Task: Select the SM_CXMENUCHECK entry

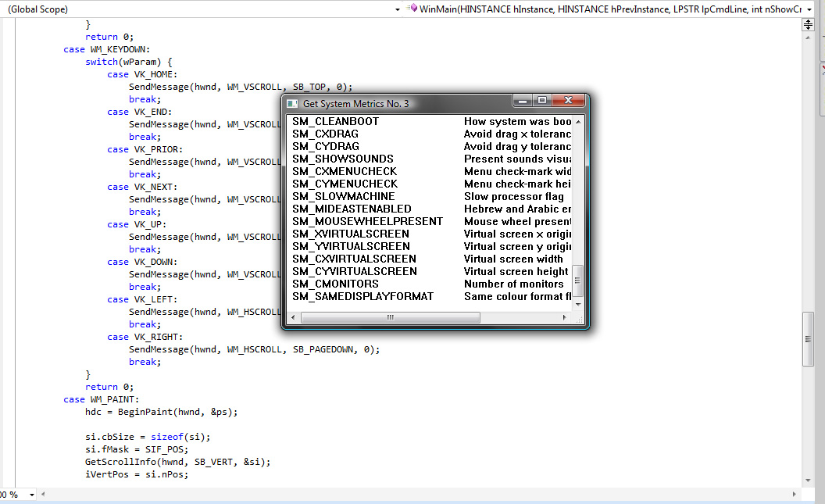Action: coord(345,171)
